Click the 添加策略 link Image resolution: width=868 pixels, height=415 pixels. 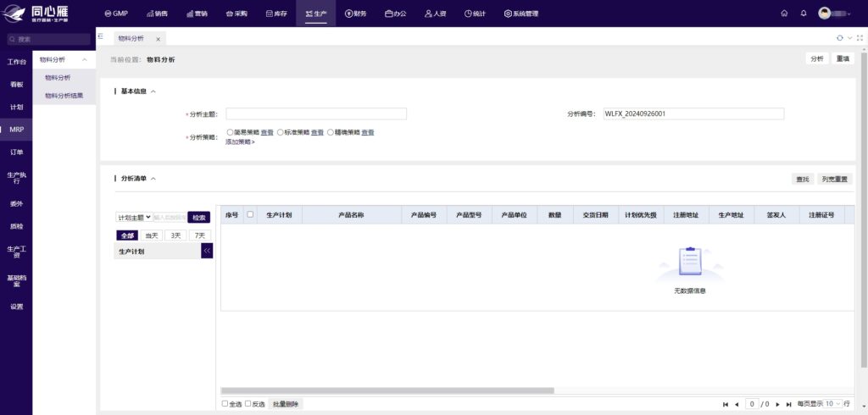click(240, 141)
